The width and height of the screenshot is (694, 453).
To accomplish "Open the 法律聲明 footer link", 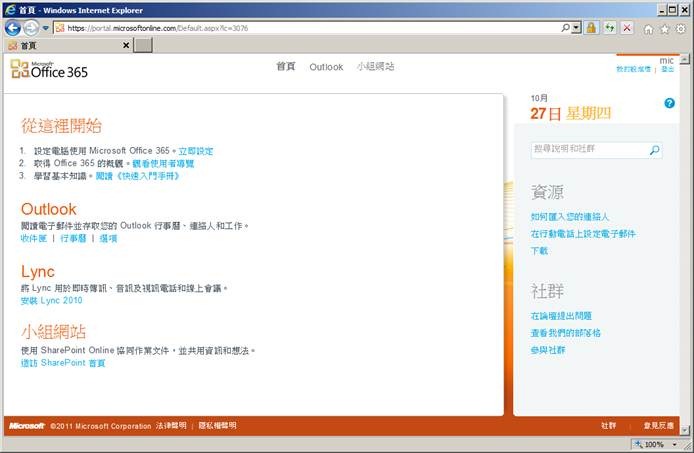I will click(171, 426).
